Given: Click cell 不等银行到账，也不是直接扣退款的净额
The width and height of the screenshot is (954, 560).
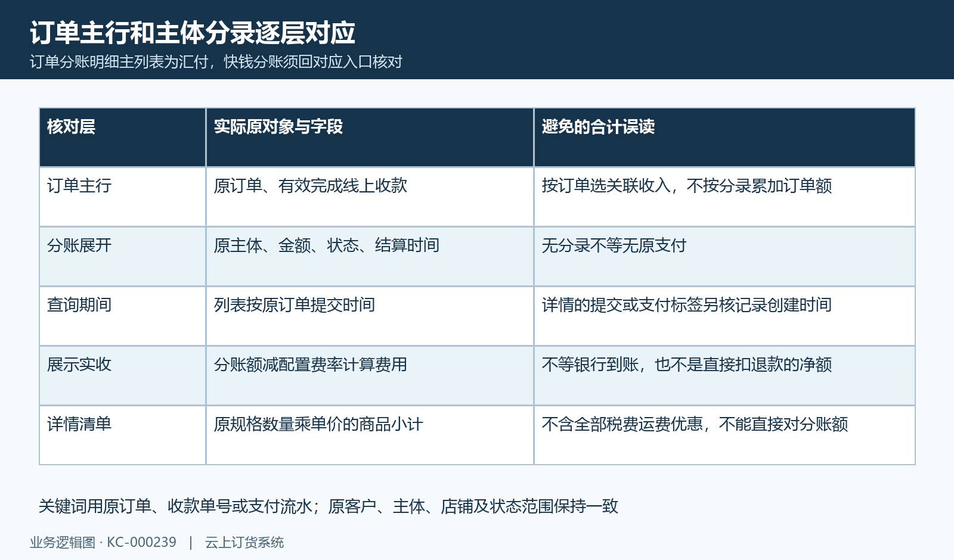Looking at the screenshot, I should 724,376.
